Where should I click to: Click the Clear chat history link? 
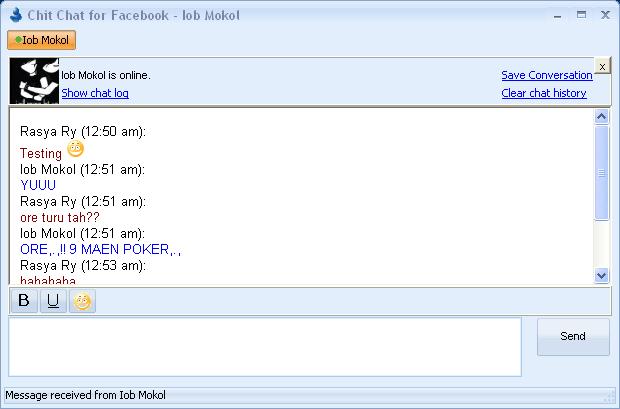click(x=544, y=93)
